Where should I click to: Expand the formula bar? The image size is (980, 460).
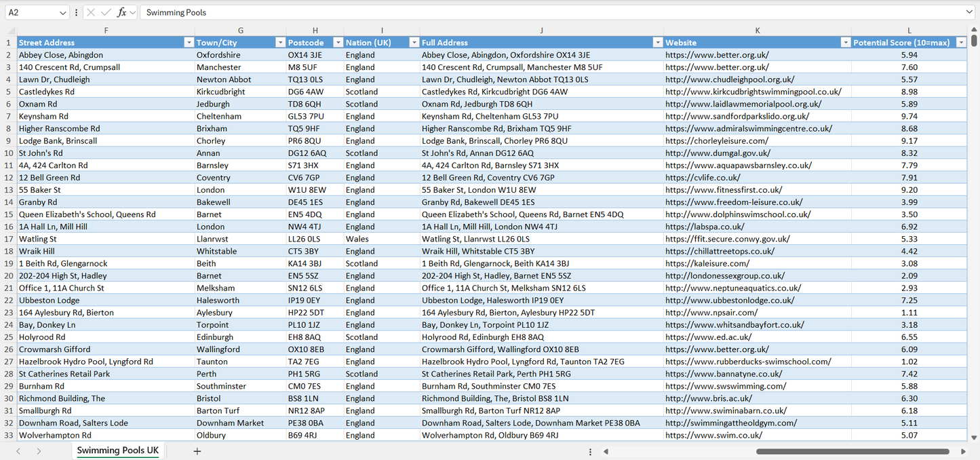pos(969,12)
